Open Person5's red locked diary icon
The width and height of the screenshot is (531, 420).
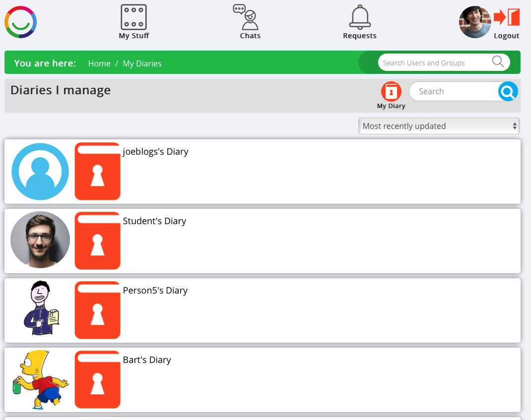click(x=98, y=310)
